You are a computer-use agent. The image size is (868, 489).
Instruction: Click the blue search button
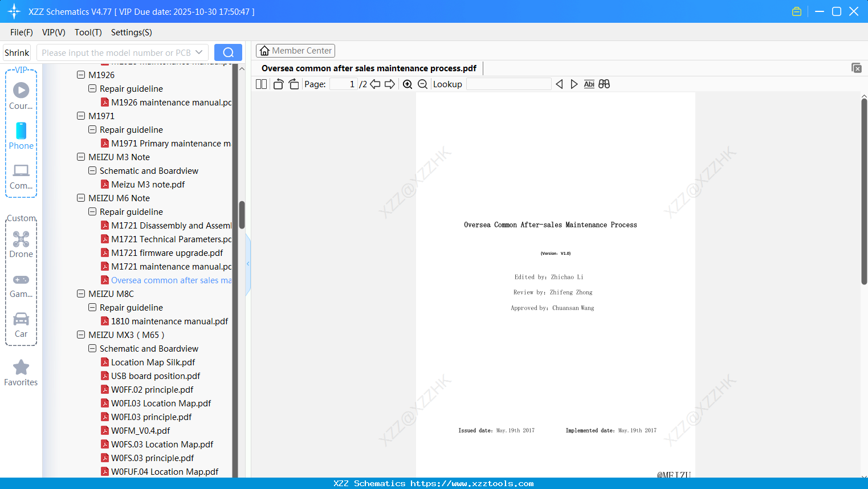(x=228, y=52)
